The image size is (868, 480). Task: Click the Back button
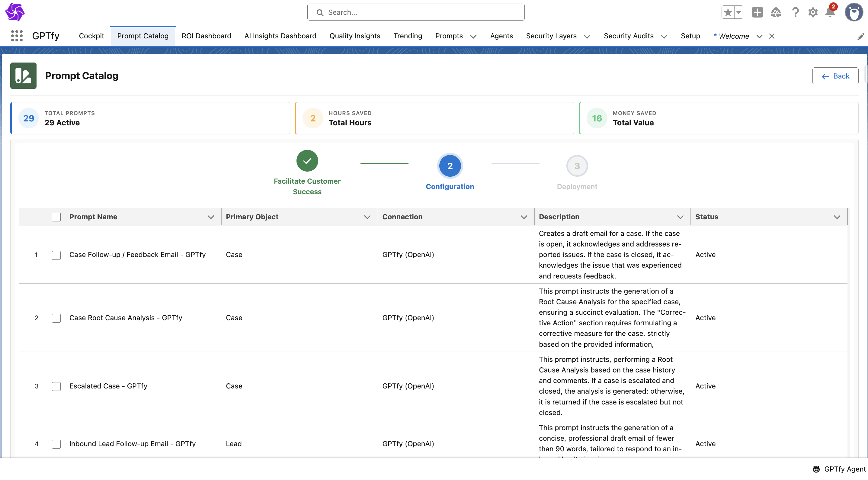point(835,76)
